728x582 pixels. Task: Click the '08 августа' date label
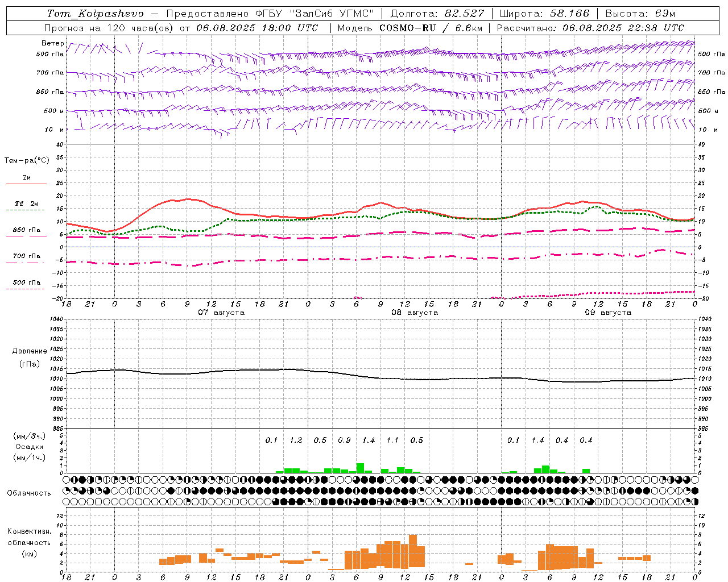click(415, 313)
